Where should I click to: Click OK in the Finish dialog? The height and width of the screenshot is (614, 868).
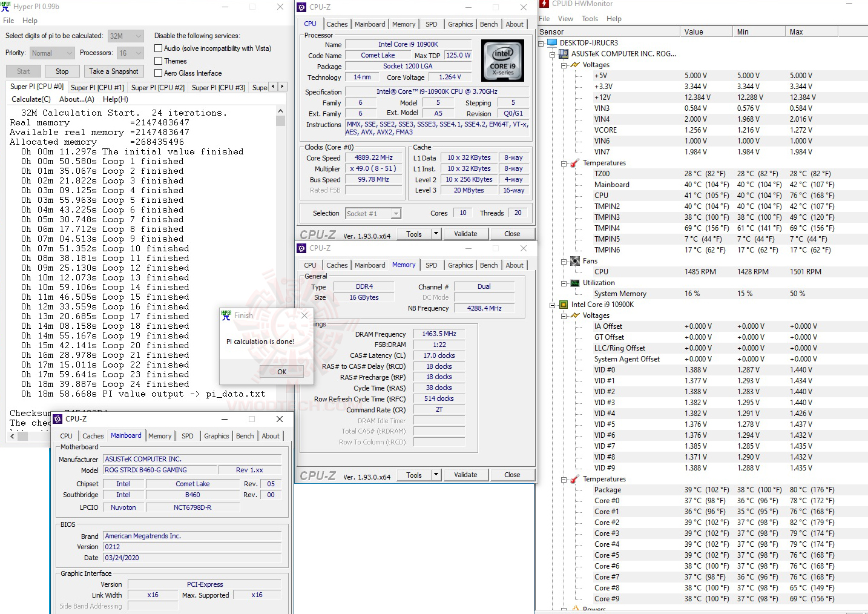pos(281,372)
